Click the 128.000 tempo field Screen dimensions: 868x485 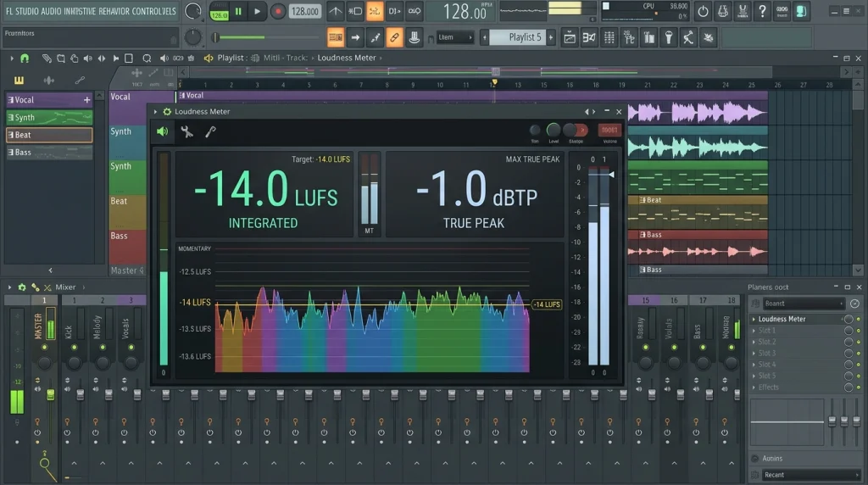pos(305,11)
